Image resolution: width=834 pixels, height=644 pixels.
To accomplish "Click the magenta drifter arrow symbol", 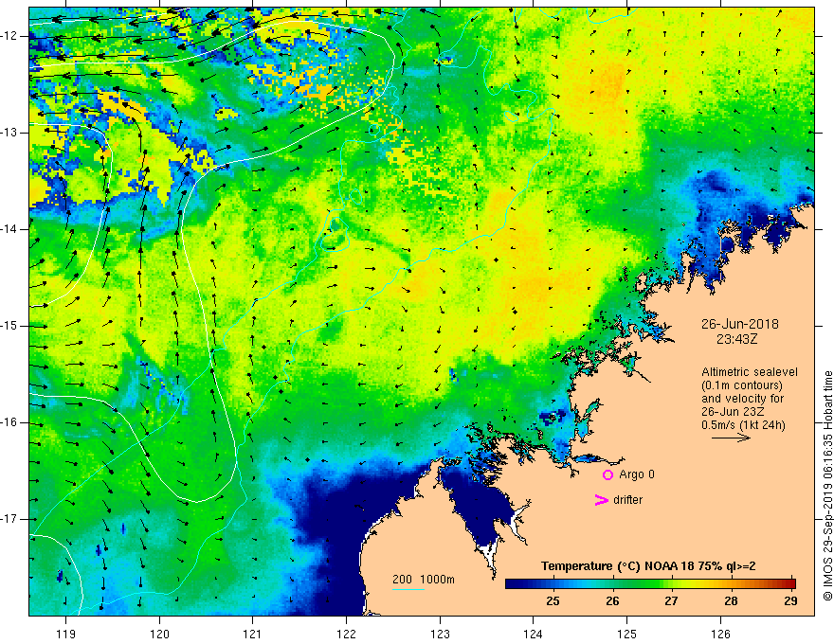I will (601, 500).
